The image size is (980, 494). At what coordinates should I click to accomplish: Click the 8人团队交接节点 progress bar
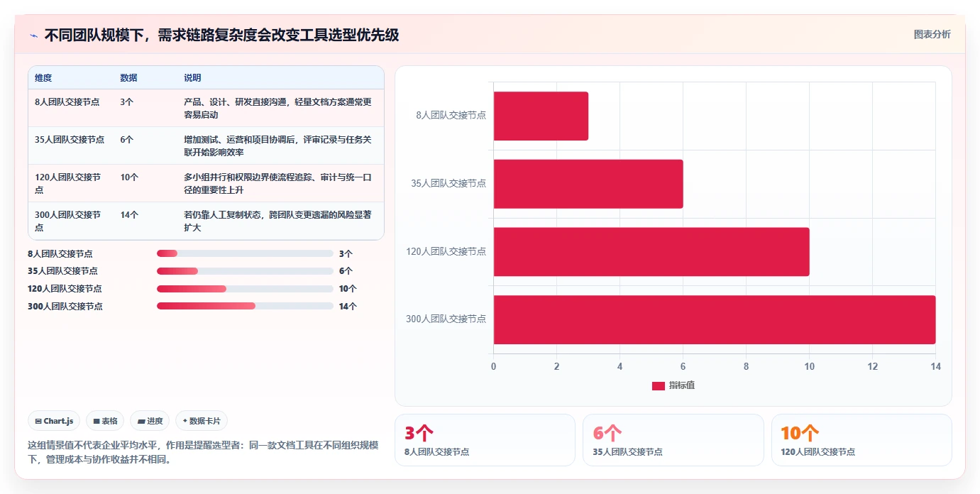[x=245, y=253]
